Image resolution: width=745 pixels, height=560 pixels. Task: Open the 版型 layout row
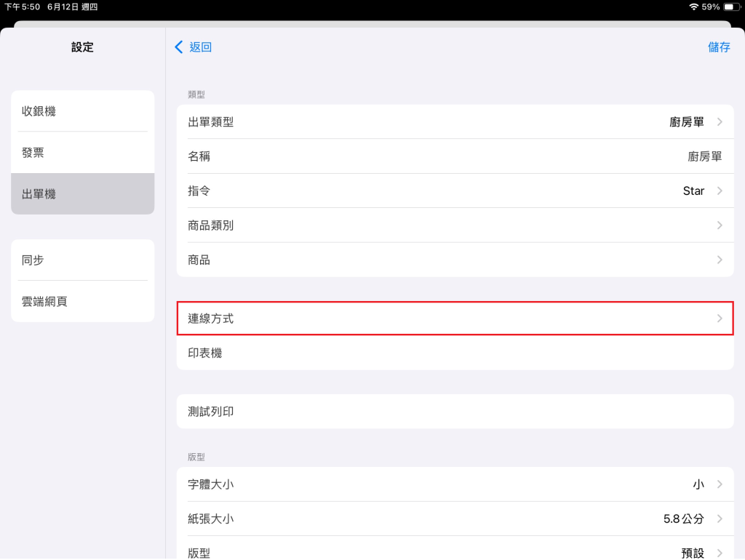click(455, 548)
